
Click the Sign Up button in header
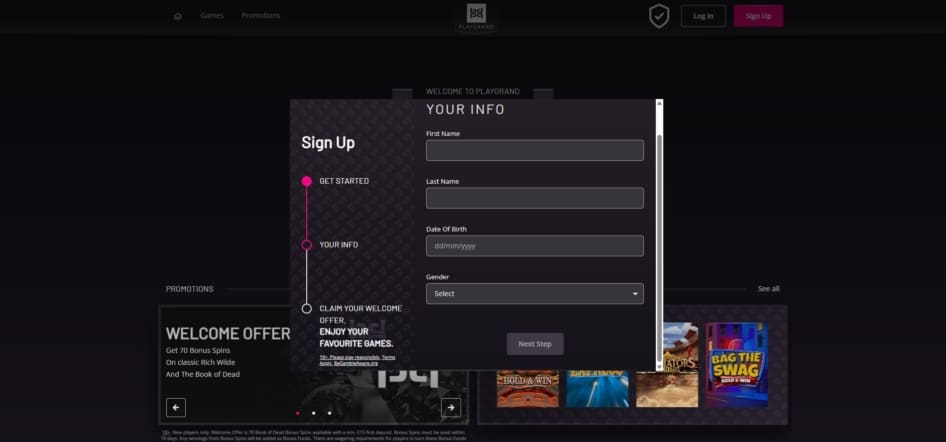click(758, 16)
